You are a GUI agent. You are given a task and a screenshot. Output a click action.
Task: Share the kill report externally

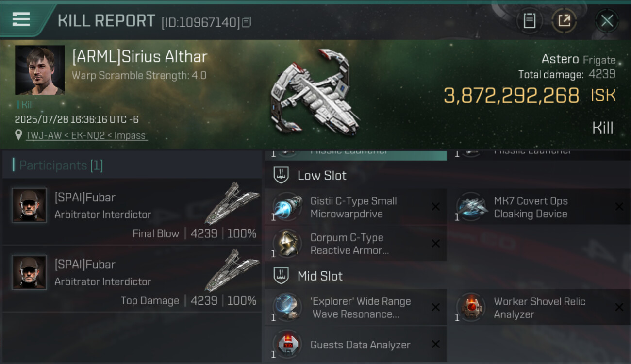[564, 21]
